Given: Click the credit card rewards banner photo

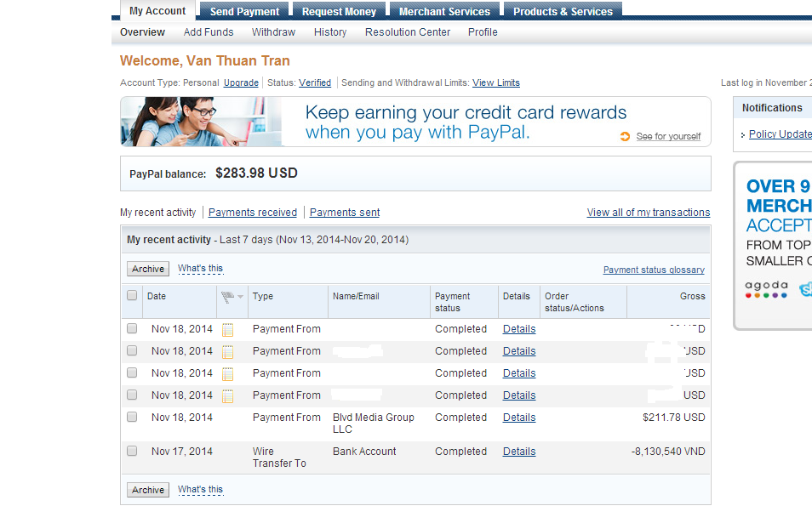Looking at the screenshot, I should 202,122.
